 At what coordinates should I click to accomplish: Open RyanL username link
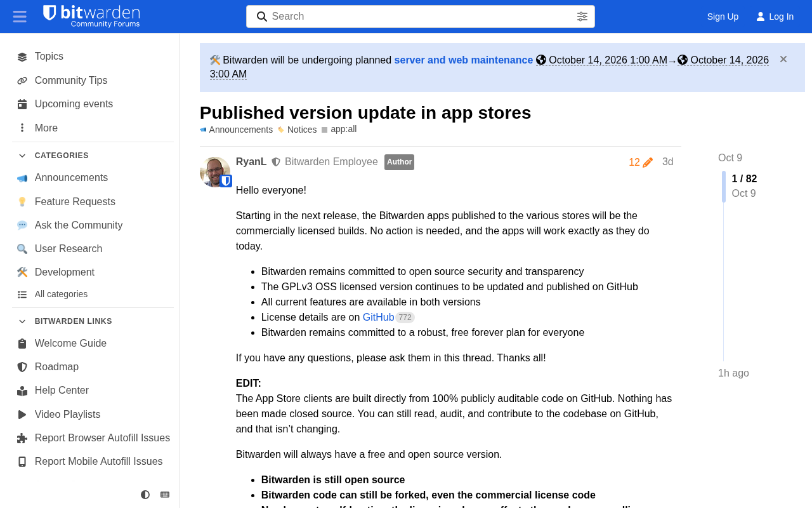[x=251, y=162]
